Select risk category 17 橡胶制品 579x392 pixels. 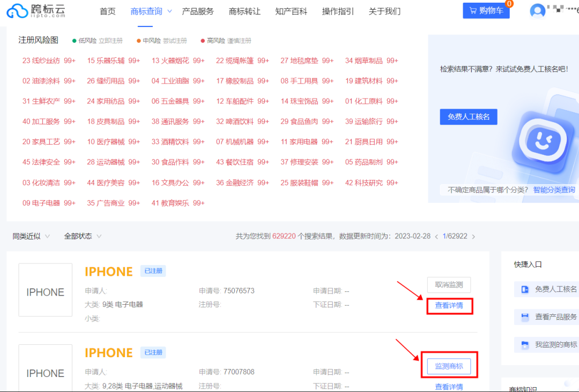(243, 81)
